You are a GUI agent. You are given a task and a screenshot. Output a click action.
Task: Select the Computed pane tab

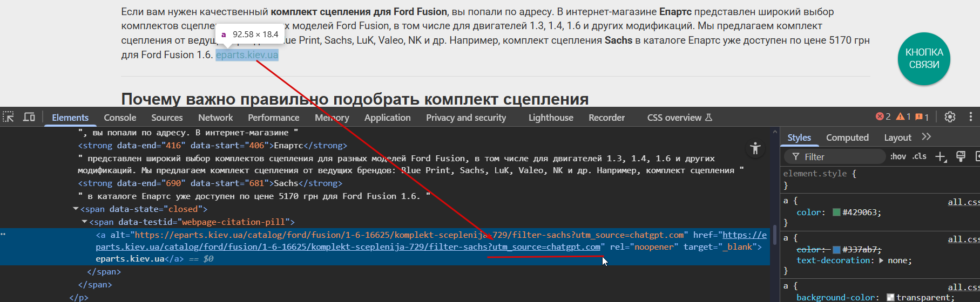(847, 138)
